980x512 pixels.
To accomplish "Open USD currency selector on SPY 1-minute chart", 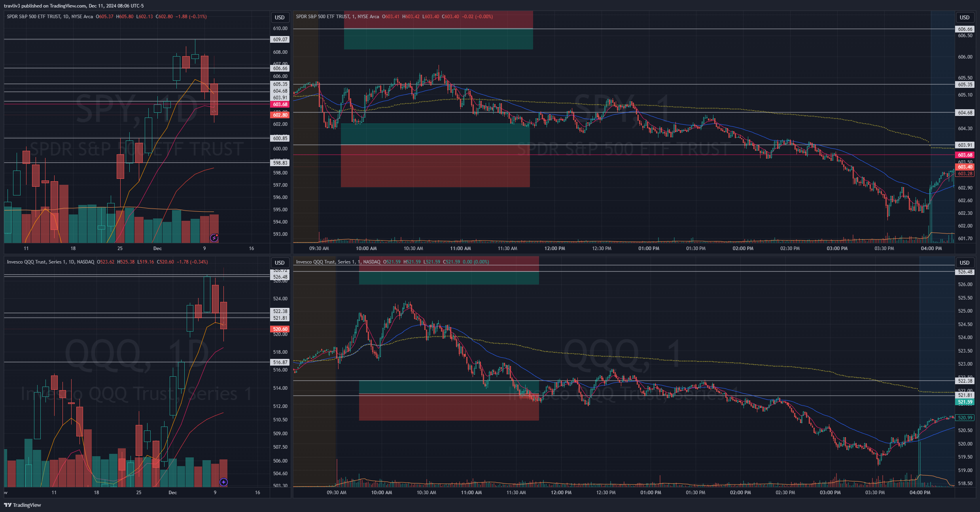I will tap(965, 17).
